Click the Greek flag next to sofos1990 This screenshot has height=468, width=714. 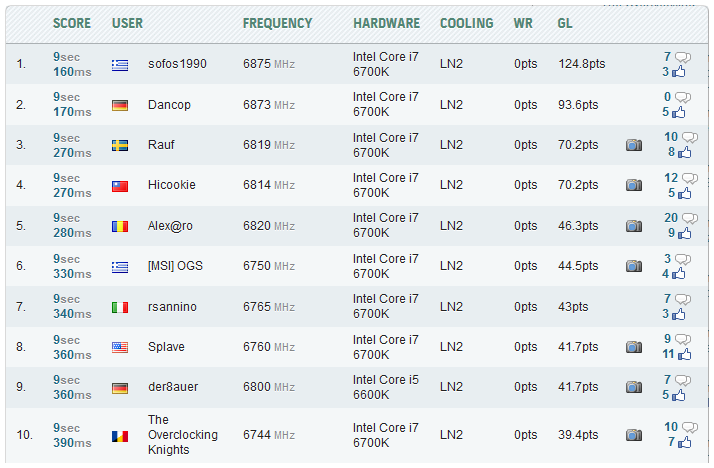120,65
